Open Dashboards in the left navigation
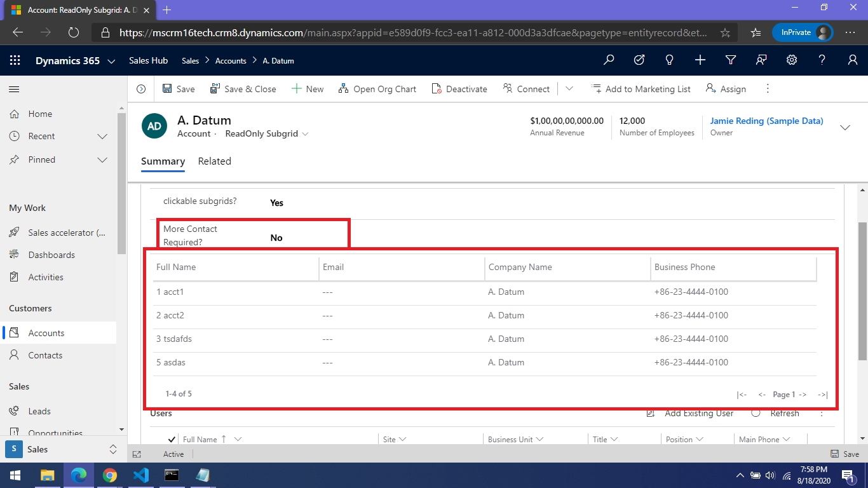Image resolution: width=868 pixels, height=488 pixels. pyautogui.click(x=51, y=255)
